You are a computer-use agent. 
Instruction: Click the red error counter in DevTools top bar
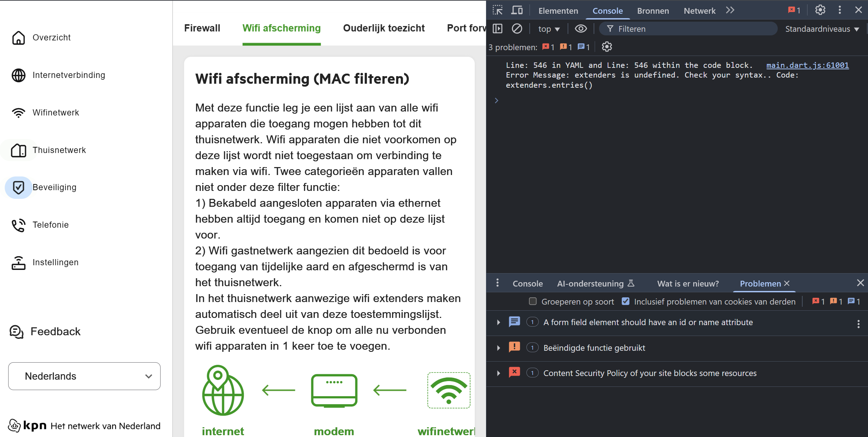pos(794,10)
